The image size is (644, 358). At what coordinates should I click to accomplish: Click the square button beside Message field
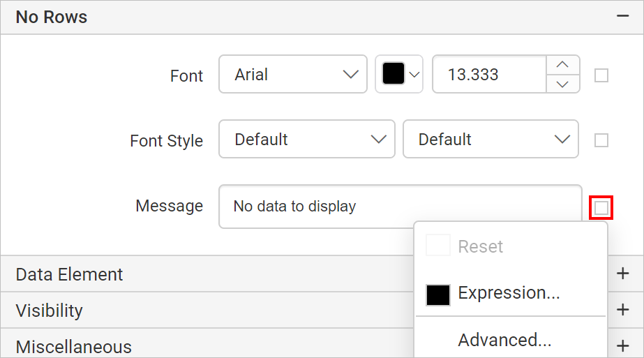click(x=601, y=207)
